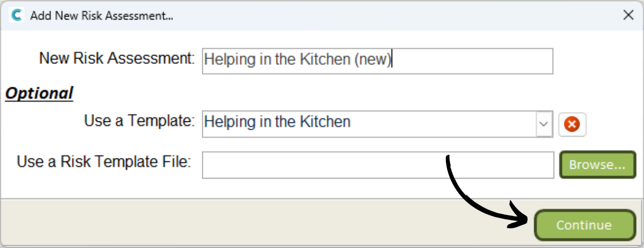Click the "New Risk Assessment:" label

pyautogui.click(x=117, y=59)
